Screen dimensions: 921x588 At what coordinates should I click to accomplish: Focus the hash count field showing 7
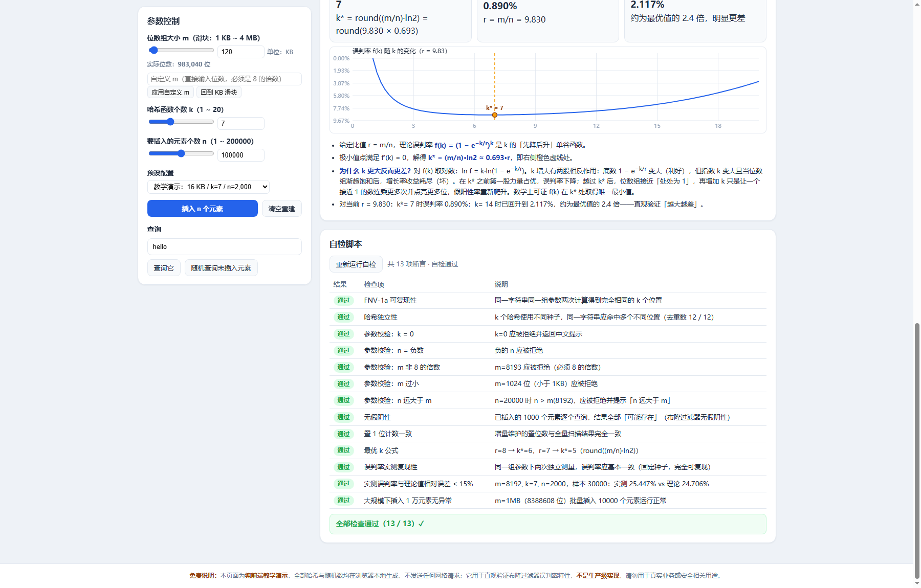241,123
